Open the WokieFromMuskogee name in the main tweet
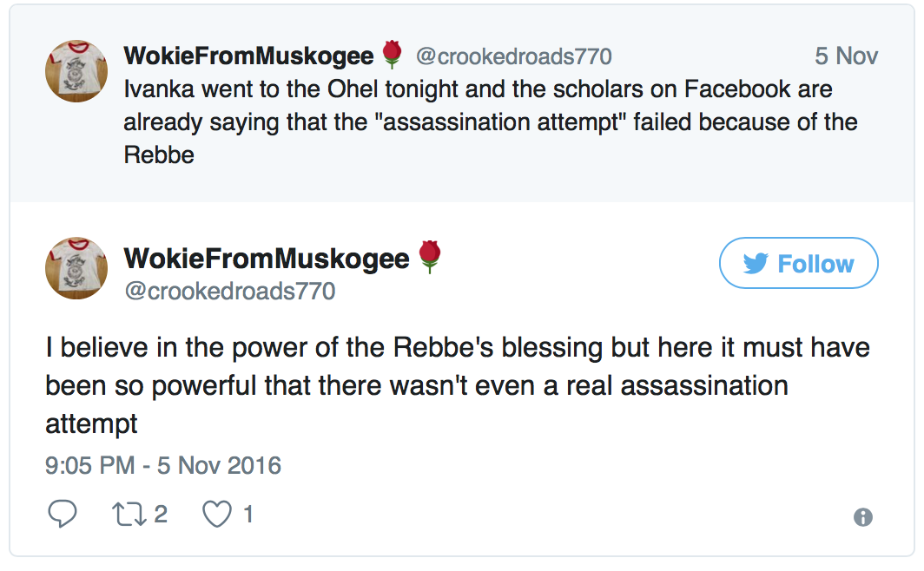 pos(266,258)
